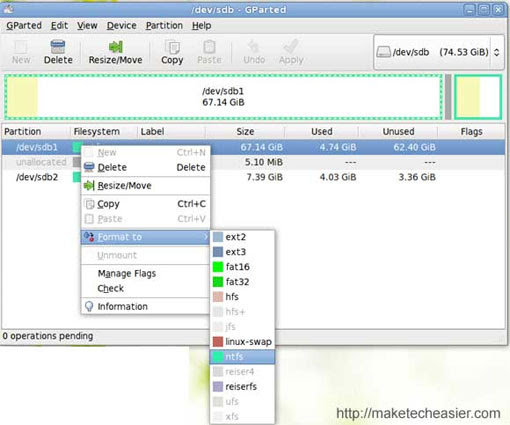Click the device selector up/down arrows
Viewport: 510px width, 425px height.
[x=496, y=52]
